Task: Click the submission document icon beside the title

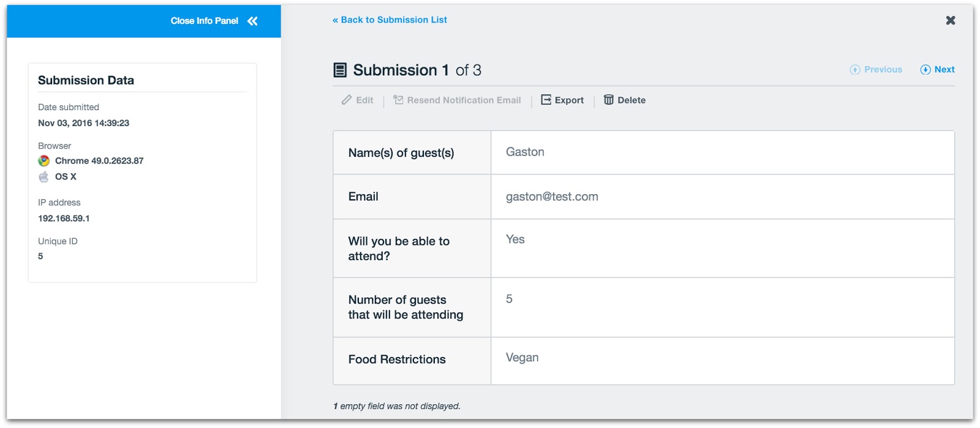Action: 340,70
